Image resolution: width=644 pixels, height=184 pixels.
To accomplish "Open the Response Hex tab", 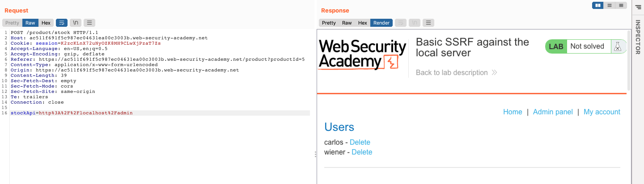I will coord(362,23).
